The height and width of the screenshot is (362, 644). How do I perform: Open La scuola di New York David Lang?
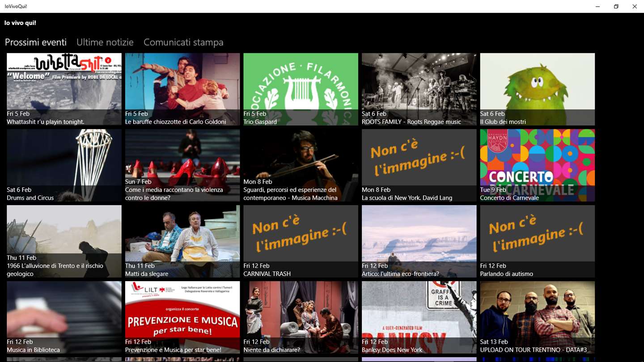[x=419, y=165]
